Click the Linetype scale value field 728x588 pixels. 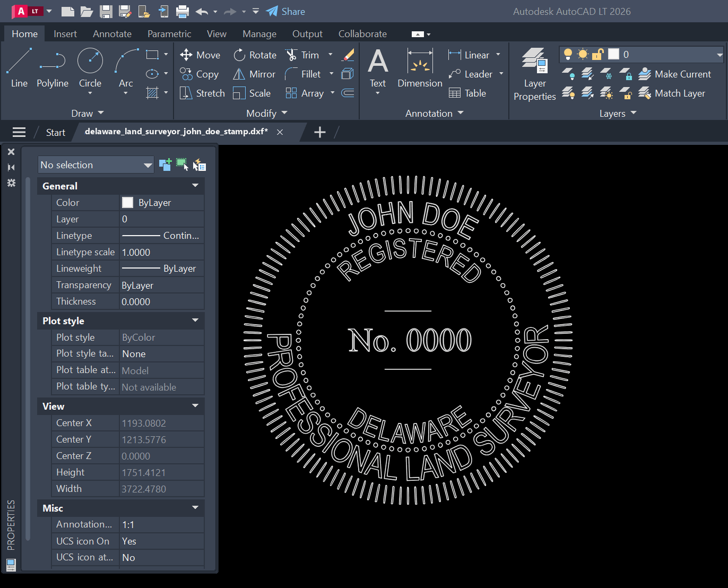(x=162, y=252)
